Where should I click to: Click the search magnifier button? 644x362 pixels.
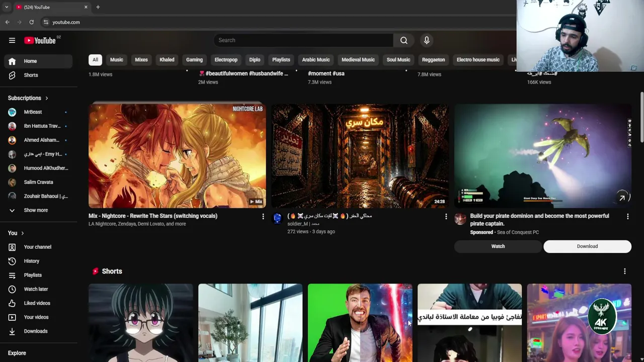pyautogui.click(x=404, y=40)
